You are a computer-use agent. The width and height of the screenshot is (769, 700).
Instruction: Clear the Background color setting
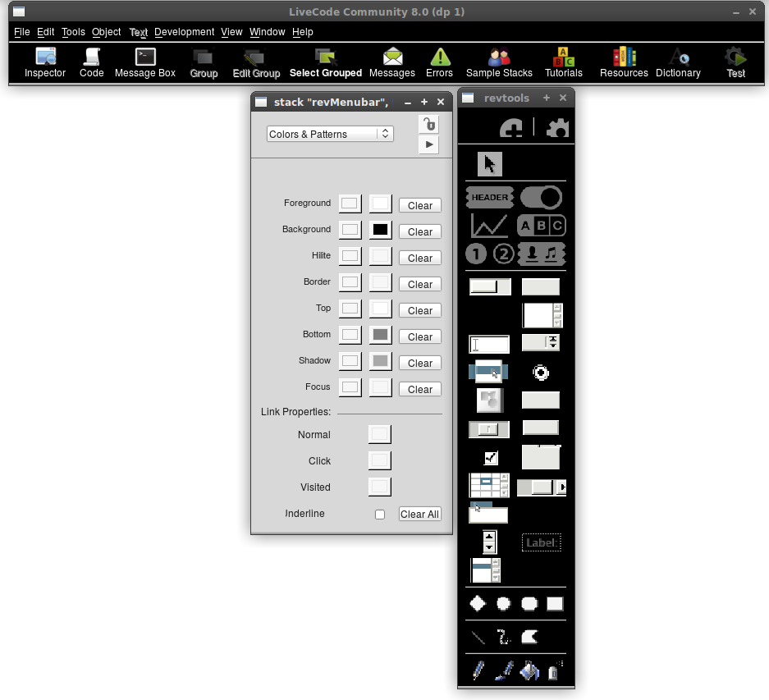pyautogui.click(x=419, y=231)
